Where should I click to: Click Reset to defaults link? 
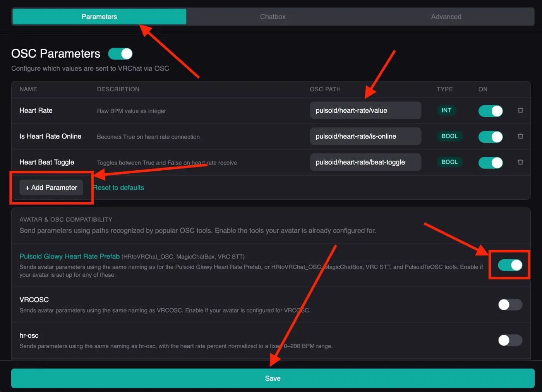118,188
